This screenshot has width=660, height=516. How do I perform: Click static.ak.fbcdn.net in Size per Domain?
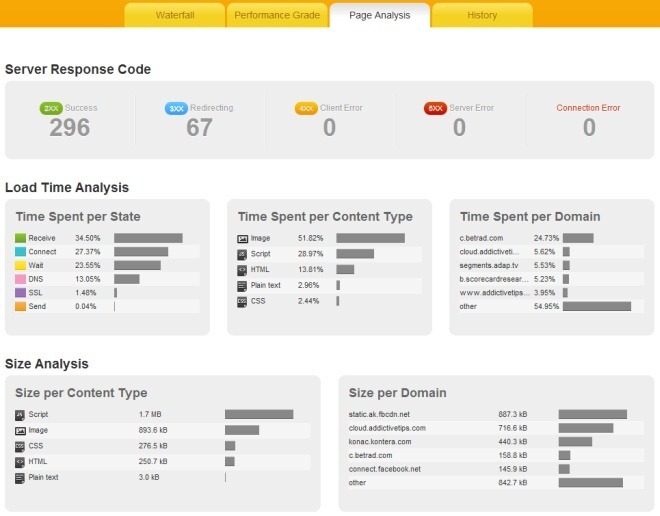tap(379, 414)
